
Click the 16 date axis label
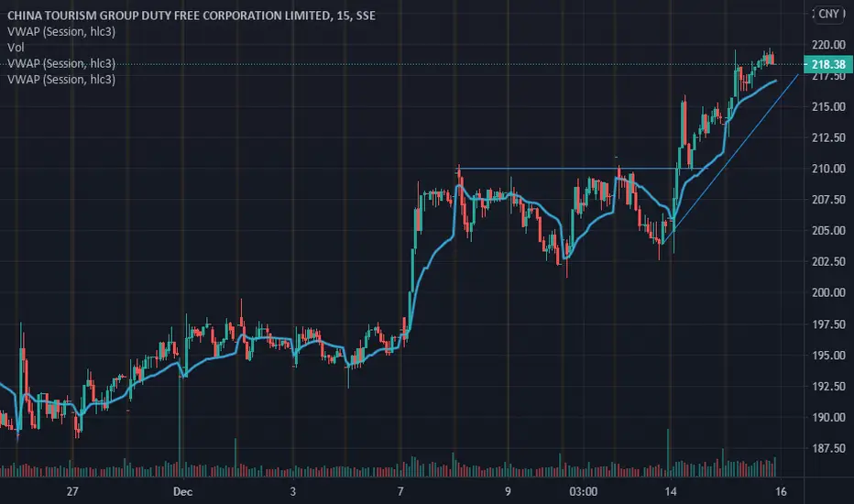coord(781,491)
